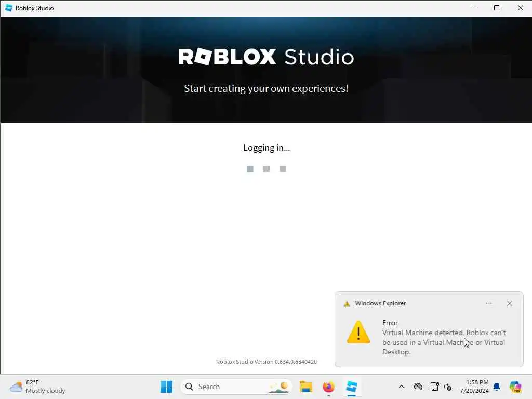Open the Windows Start menu
The width and height of the screenshot is (532, 399).
click(166, 387)
